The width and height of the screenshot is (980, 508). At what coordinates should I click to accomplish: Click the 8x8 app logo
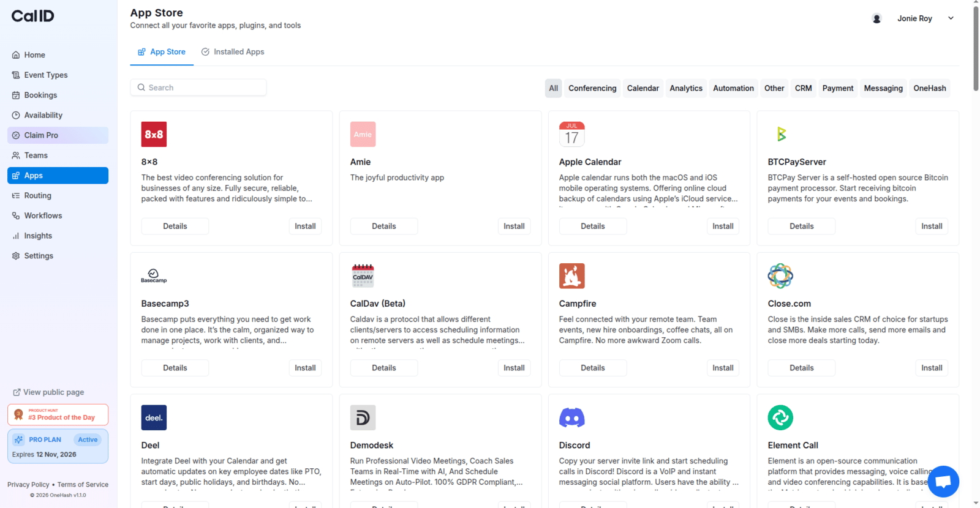154,134
